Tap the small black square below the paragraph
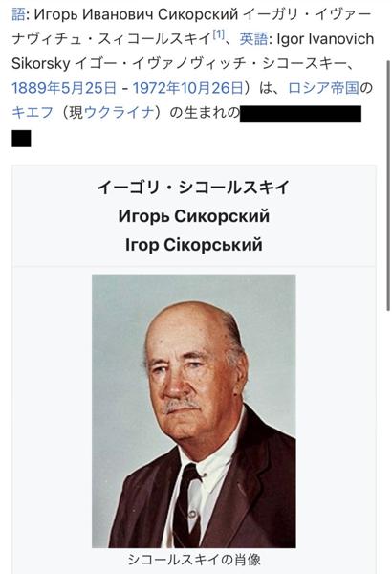Image resolution: width=392 pixels, height=574 pixels. tap(21, 139)
